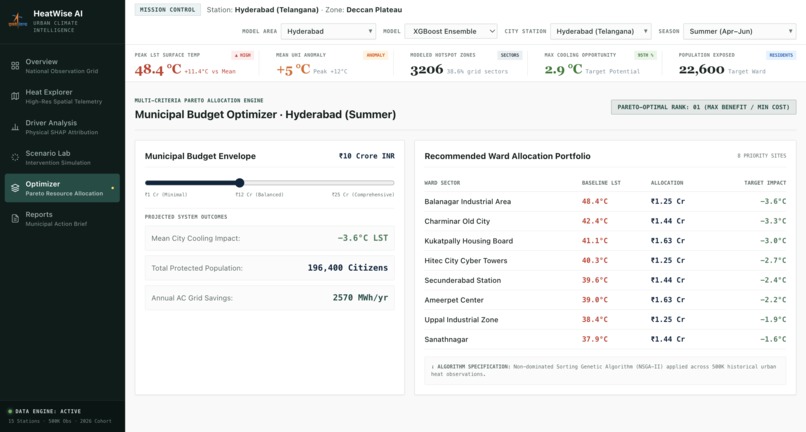This screenshot has width=806, height=432.
Task: Open the Overview section
Action: pyautogui.click(x=62, y=66)
